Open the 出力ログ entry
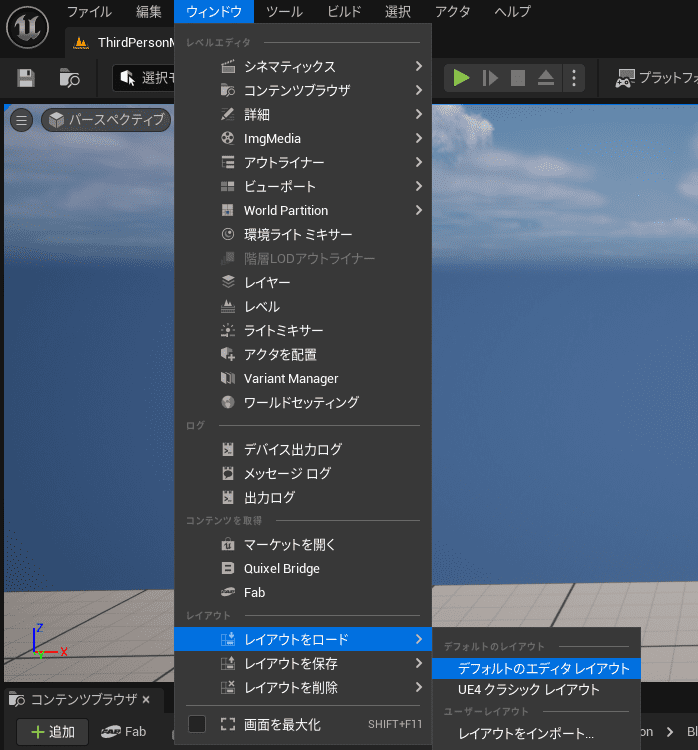The width and height of the screenshot is (698, 750). coord(303,497)
